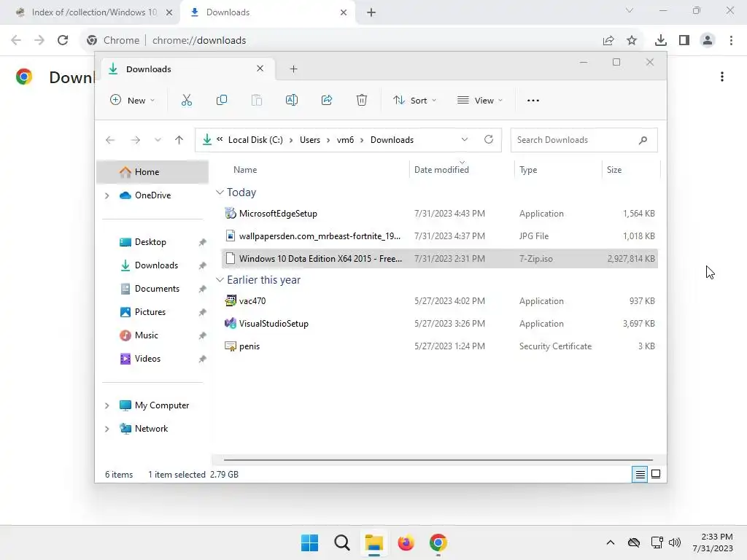Sort by the Name column header

click(x=245, y=169)
